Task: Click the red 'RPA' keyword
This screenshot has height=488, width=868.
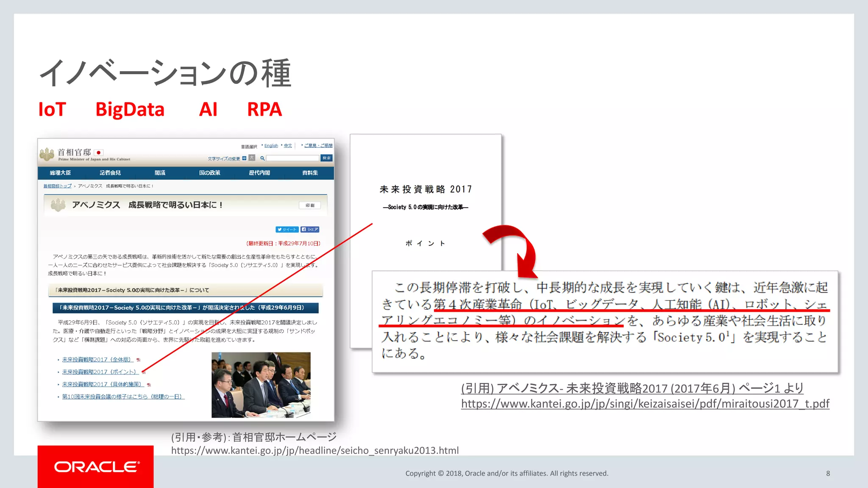Action: (x=264, y=109)
